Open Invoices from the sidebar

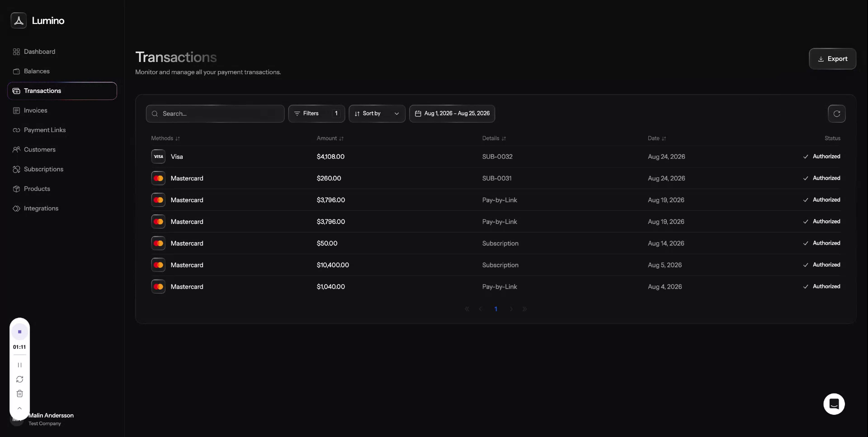coord(62,110)
